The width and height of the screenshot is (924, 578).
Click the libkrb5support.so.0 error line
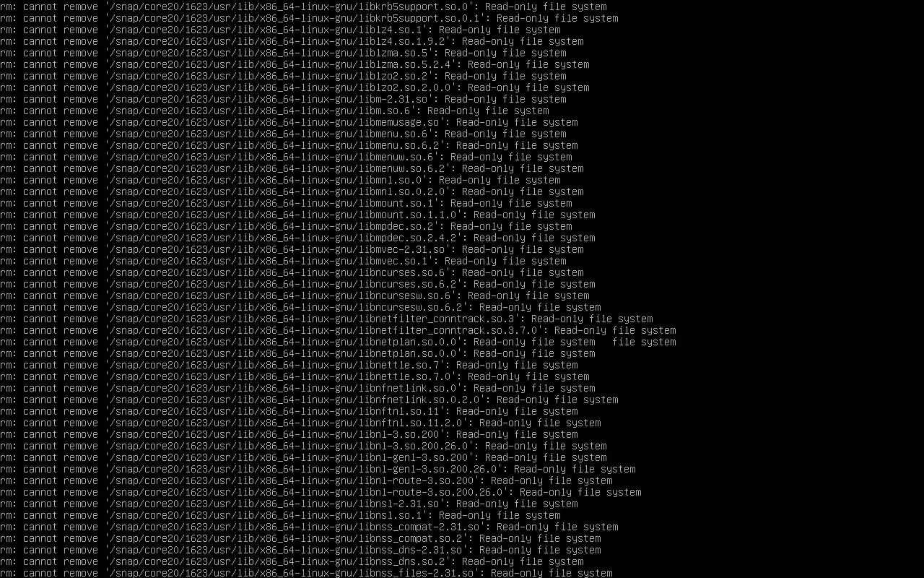point(303,7)
